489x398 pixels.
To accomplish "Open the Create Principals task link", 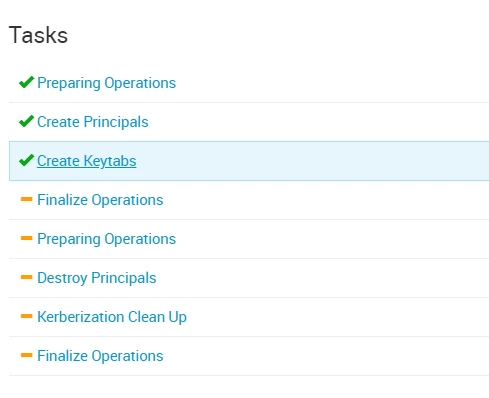I will [93, 122].
